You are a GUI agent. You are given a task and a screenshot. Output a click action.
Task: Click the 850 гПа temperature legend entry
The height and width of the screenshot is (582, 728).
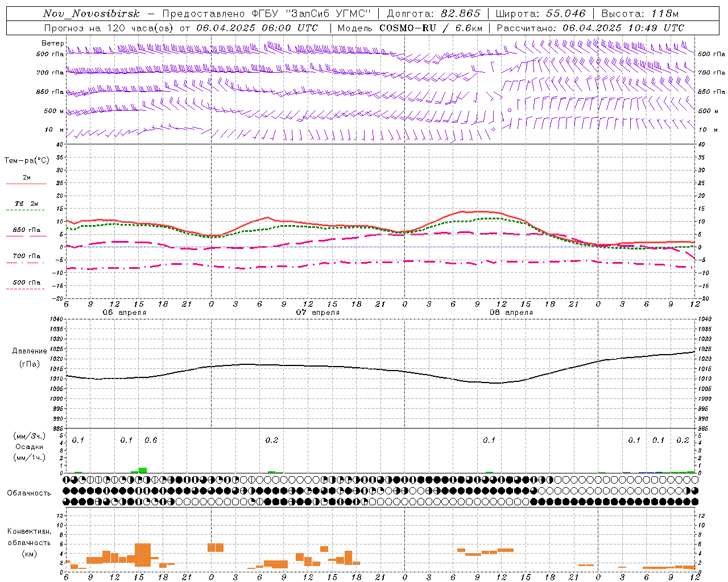(x=27, y=230)
